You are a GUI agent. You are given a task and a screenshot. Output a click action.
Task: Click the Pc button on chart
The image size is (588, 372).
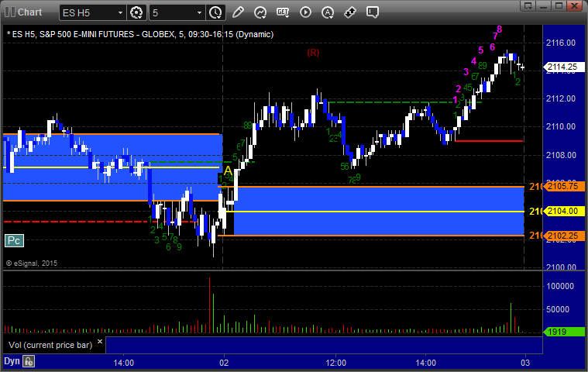[x=14, y=240]
